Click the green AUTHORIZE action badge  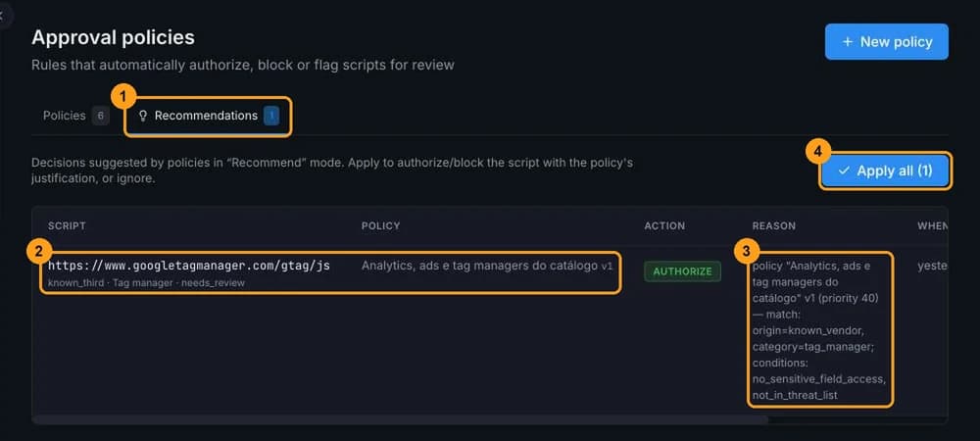click(x=682, y=271)
